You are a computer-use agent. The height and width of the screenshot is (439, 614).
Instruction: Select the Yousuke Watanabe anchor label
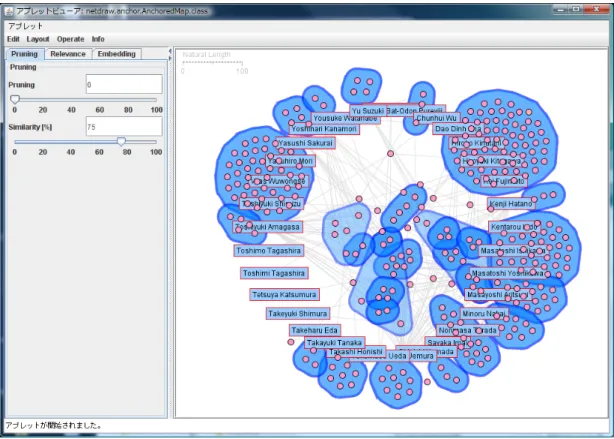coord(345,118)
